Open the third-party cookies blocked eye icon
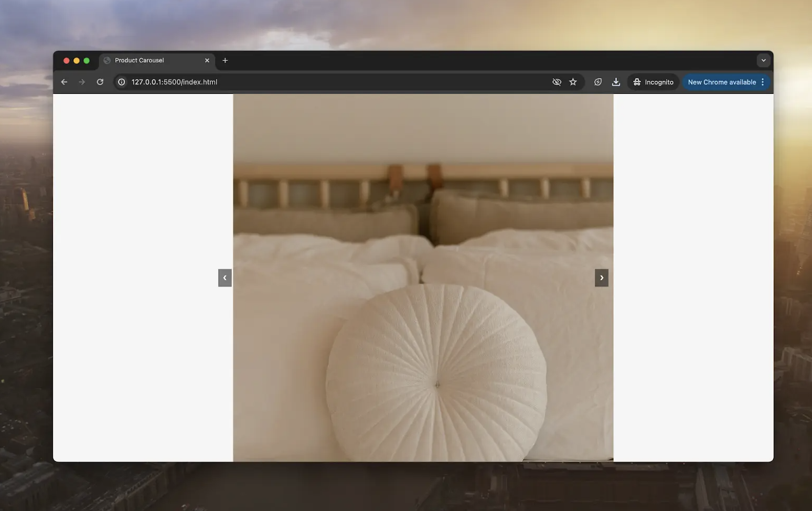The width and height of the screenshot is (812, 511). point(557,82)
